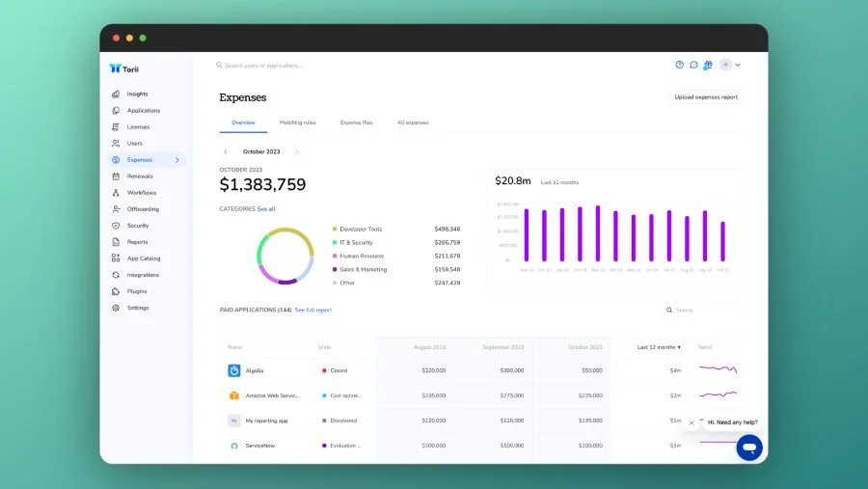Open the chat bubble icon in header
868x489 pixels.
693,65
